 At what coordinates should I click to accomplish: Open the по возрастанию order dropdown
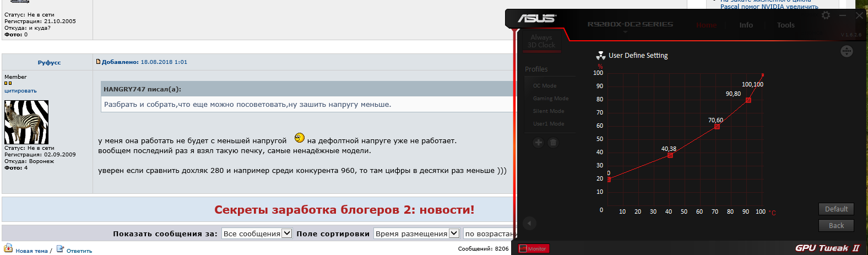489,234
